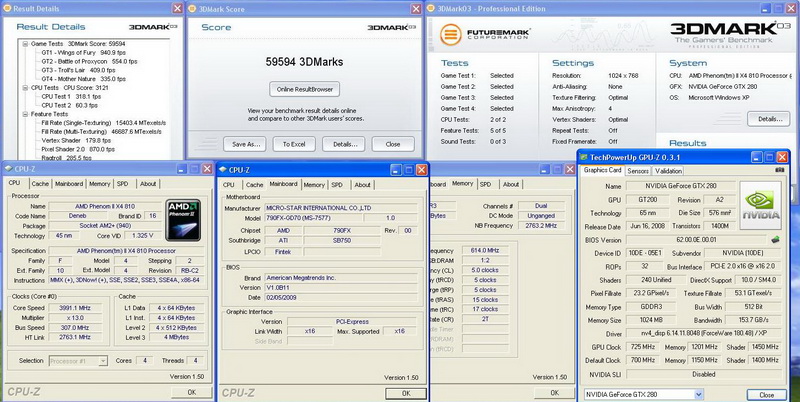Viewport: 800px width, 402px height.
Task: Select GT2 - Battle of Proxycon result row
Action: (89, 61)
